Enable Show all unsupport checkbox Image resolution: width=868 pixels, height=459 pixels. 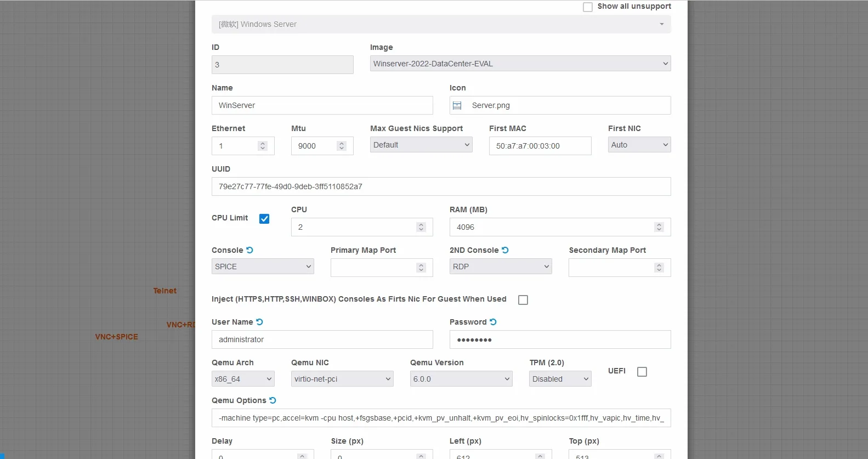[588, 7]
